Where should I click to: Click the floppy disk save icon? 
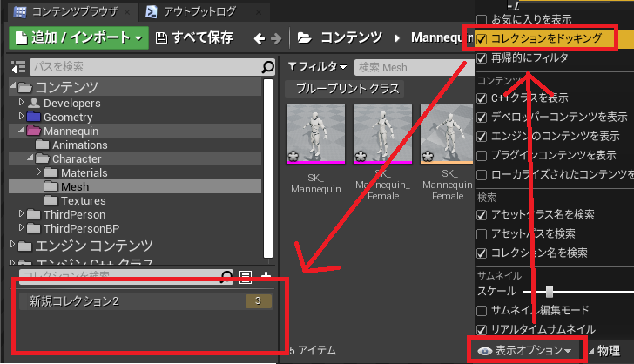pos(162,38)
